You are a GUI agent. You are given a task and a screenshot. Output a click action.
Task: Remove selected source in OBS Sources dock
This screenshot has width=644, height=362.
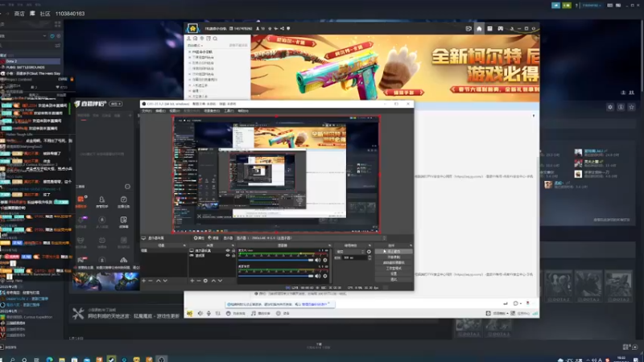[199, 281]
